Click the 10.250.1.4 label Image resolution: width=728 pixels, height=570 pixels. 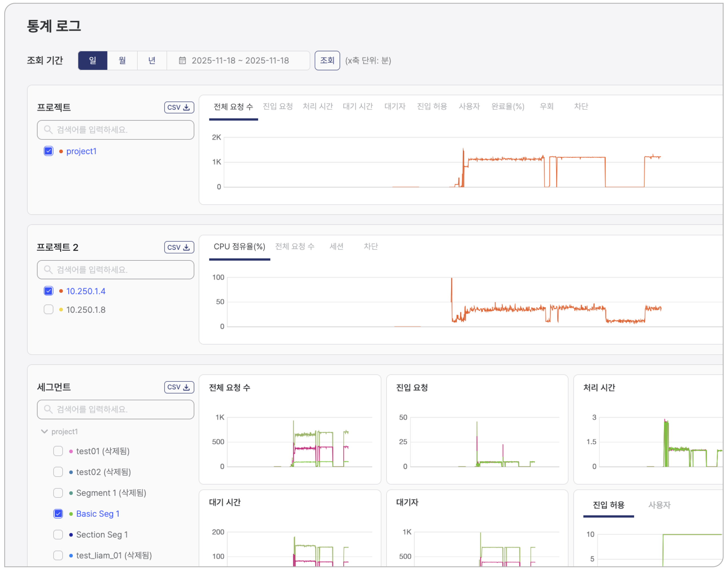86,291
